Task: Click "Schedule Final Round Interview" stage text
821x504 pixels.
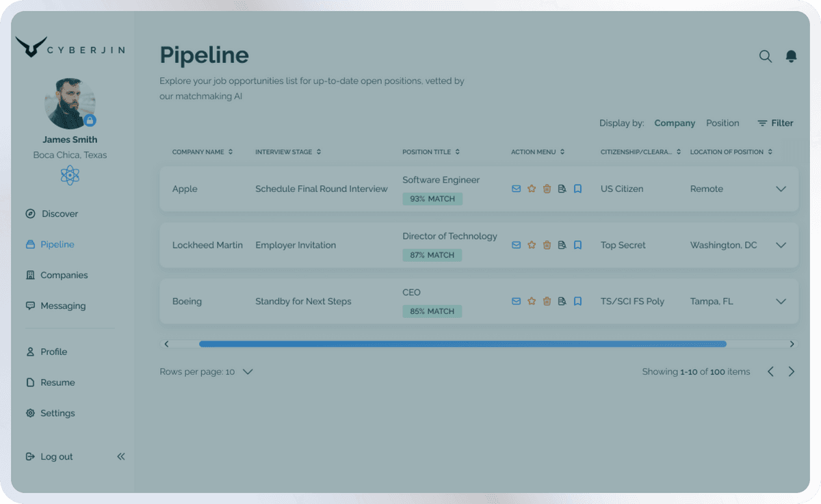Action: (x=322, y=189)
